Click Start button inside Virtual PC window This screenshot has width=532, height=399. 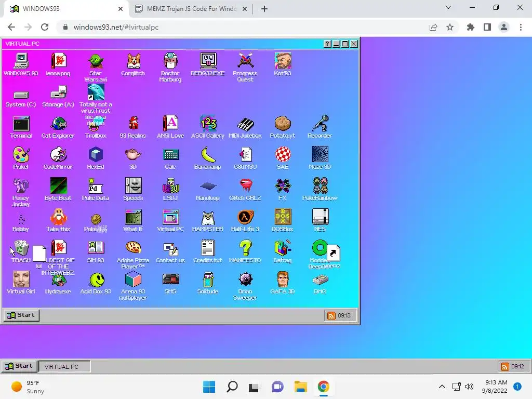(21, 315)
